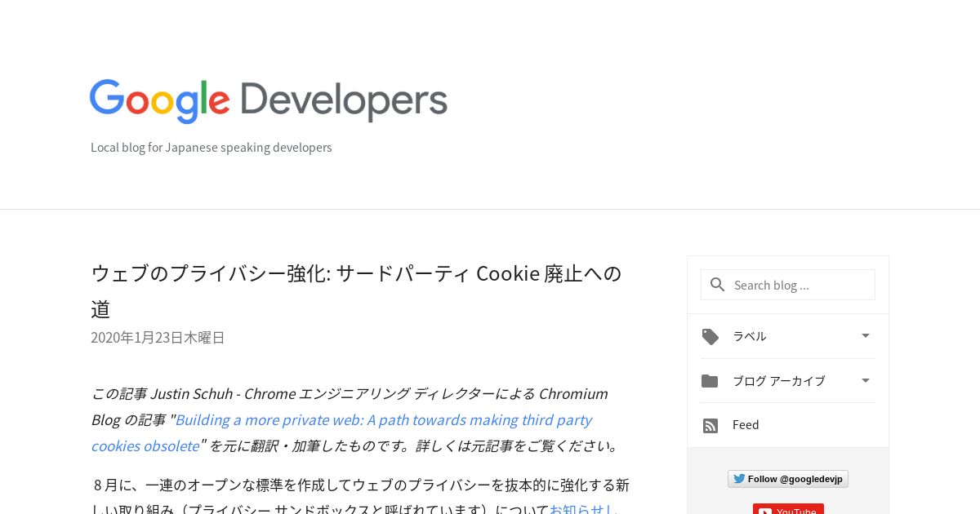Click the blog archive folder icon
980x514 pixels.
pos(710,381)
